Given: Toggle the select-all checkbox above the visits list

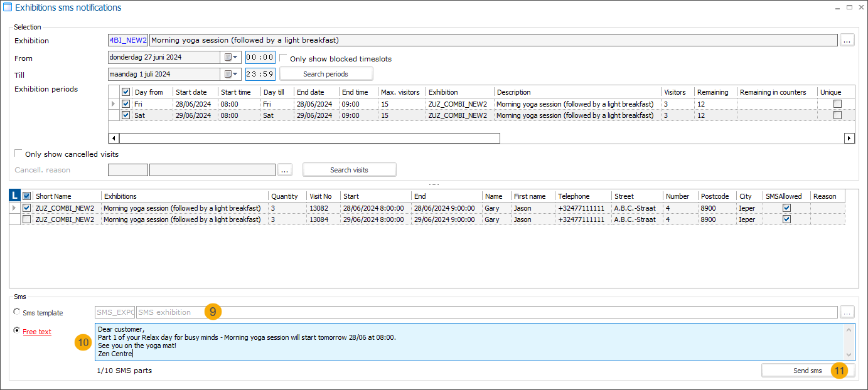Looking at the screenshot, I should (x=26, y=196).
